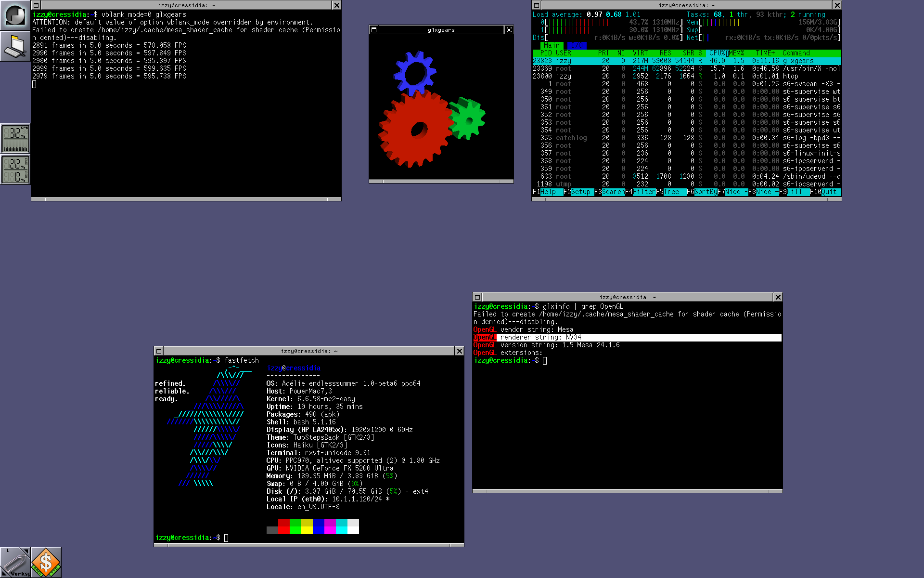The height and width of the screenshot is (578, 924).
Task: Select the catchlog s6-log row in htop
Action: (686, 138)
